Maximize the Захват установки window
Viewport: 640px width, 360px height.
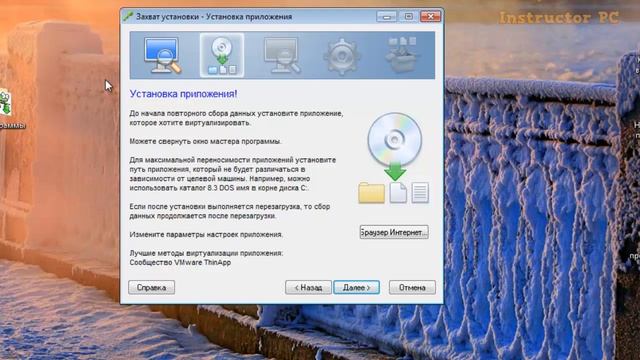[408, 16]
